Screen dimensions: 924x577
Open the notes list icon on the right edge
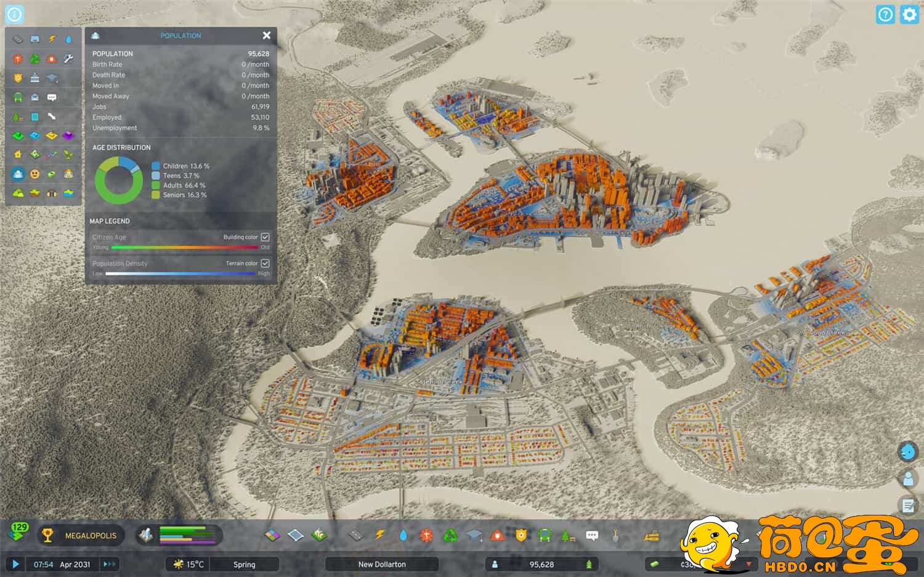point(908,506)
